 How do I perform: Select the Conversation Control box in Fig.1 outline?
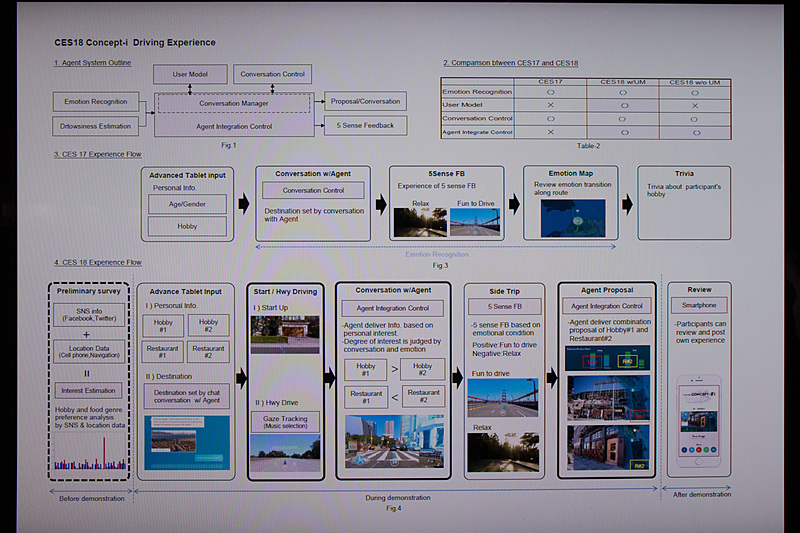tap(272, 74)
